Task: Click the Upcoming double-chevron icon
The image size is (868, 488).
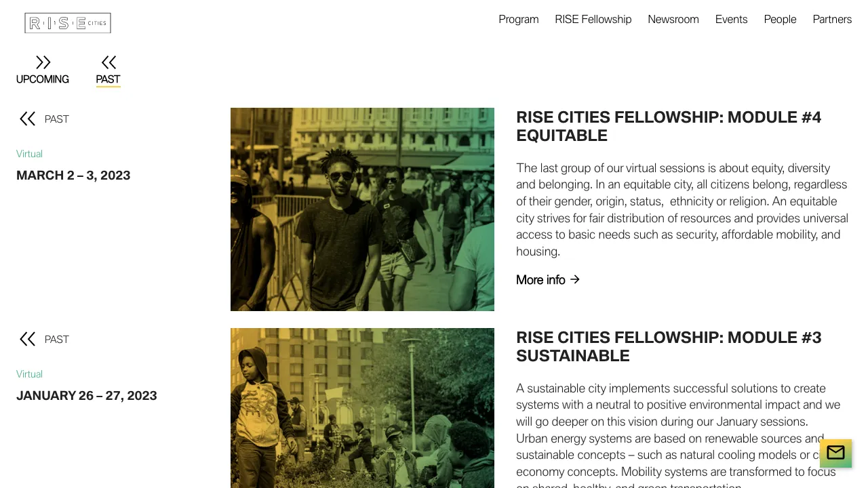Action: pyautogui.click(x=43, y=63)
